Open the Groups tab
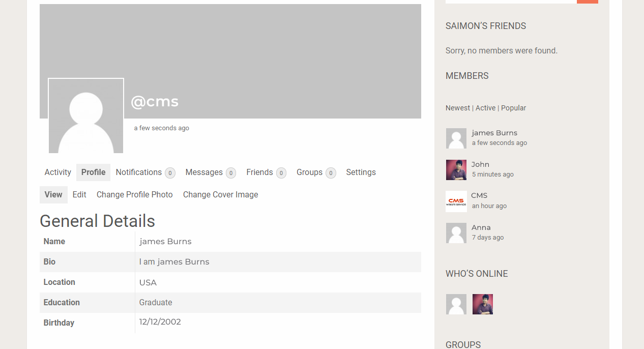 [309, 172]
